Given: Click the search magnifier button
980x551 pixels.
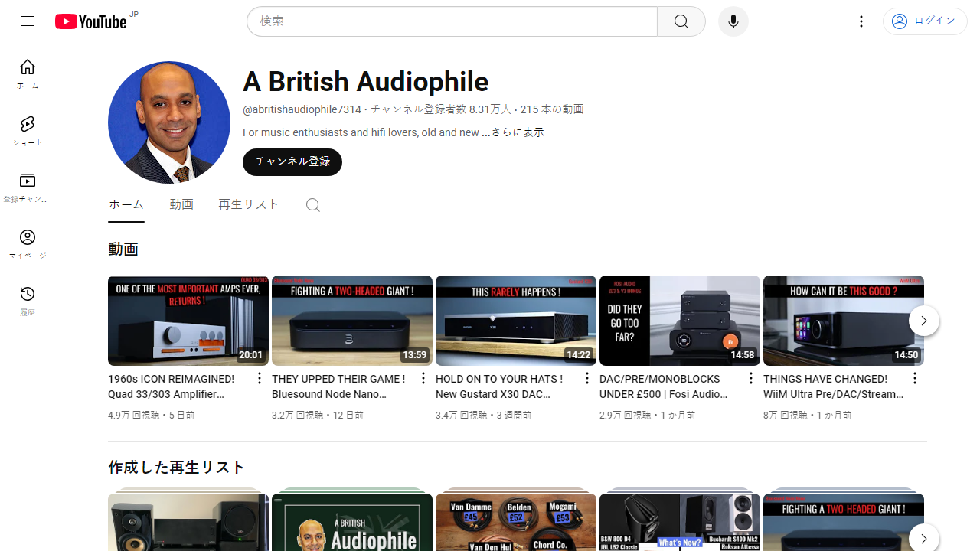Looking at the screenshot, I should (681, 21).
